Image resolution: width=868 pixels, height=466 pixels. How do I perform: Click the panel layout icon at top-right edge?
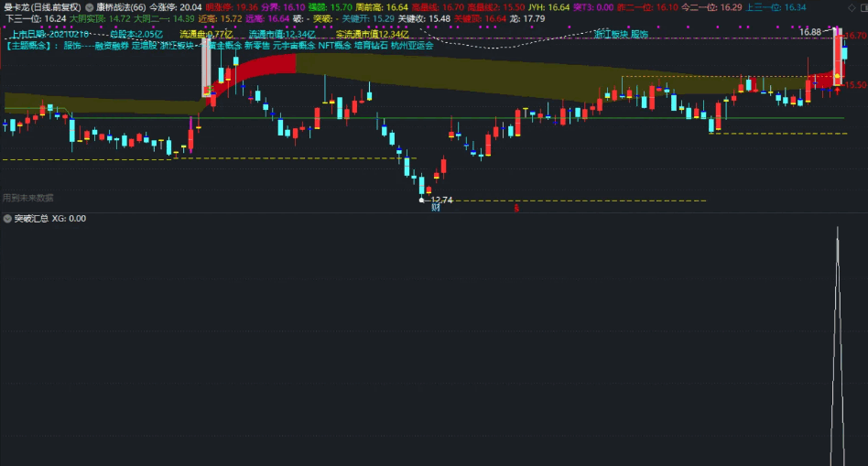[x=863, y=7]
